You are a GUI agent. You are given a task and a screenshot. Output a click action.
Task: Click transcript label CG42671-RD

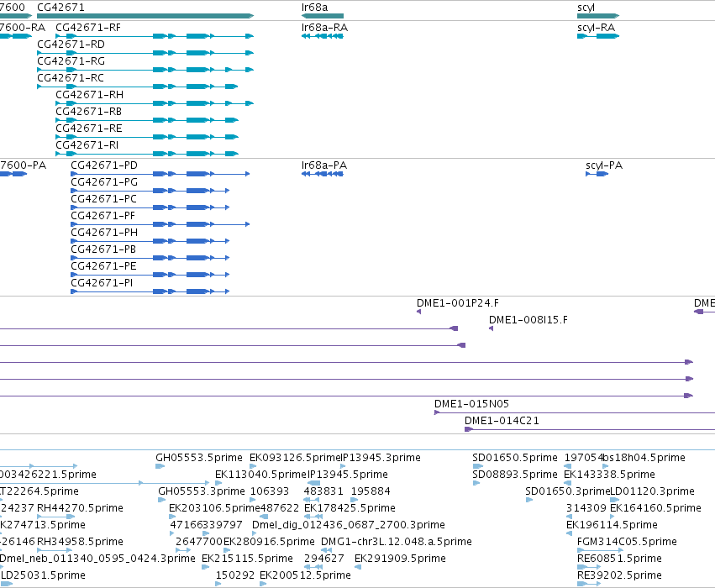[71, 45]
